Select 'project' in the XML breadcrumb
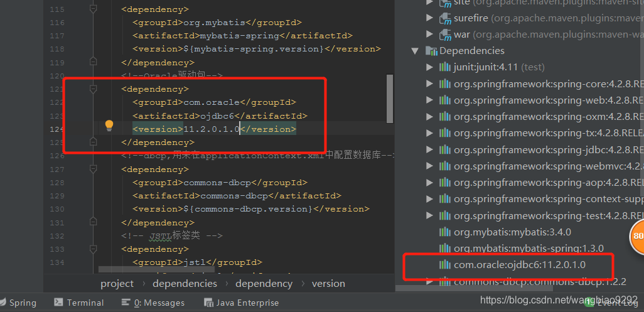Viewport: 644px width, 312px height. click(x=117, y=284)
